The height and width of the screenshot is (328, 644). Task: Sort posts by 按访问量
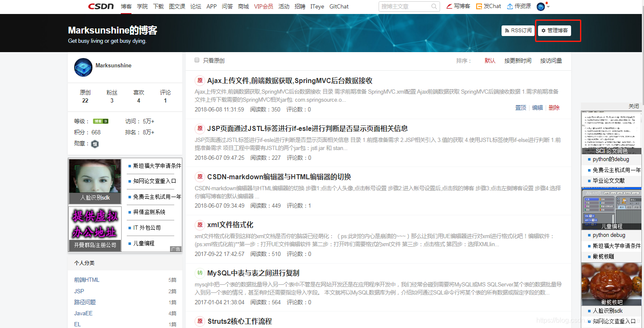(551, 61)
